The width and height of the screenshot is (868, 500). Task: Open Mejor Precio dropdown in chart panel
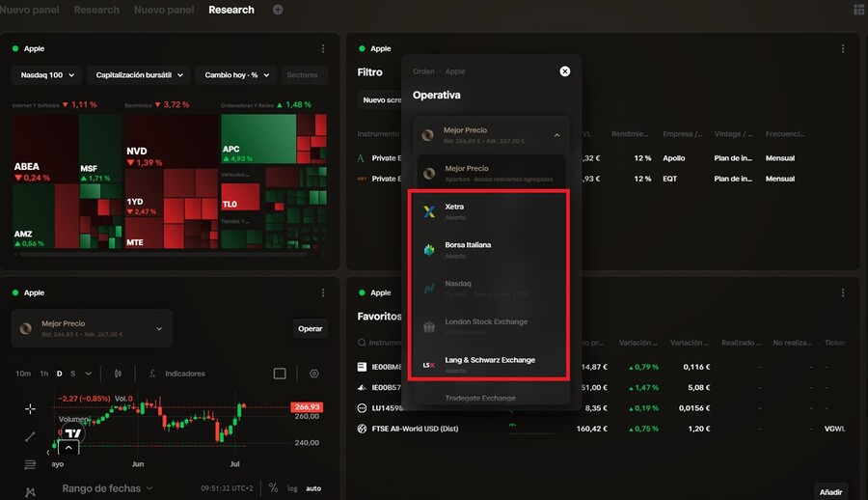92,328
